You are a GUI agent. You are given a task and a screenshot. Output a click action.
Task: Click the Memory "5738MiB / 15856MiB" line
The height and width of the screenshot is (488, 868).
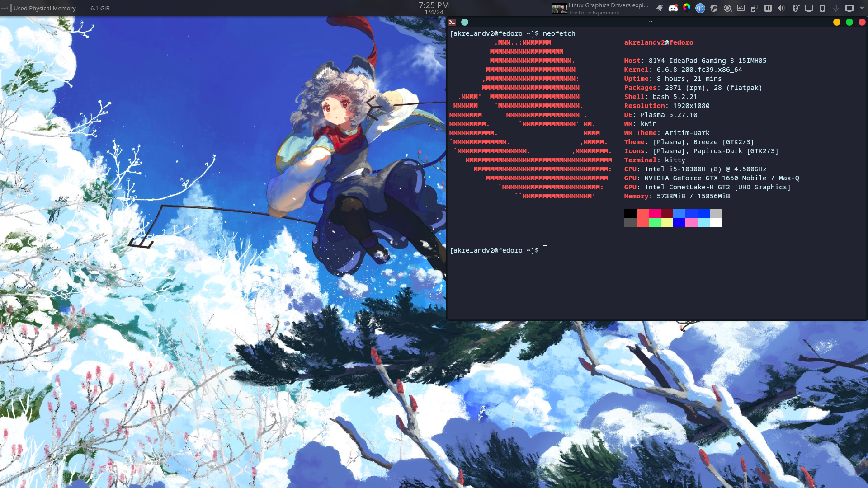677,196
